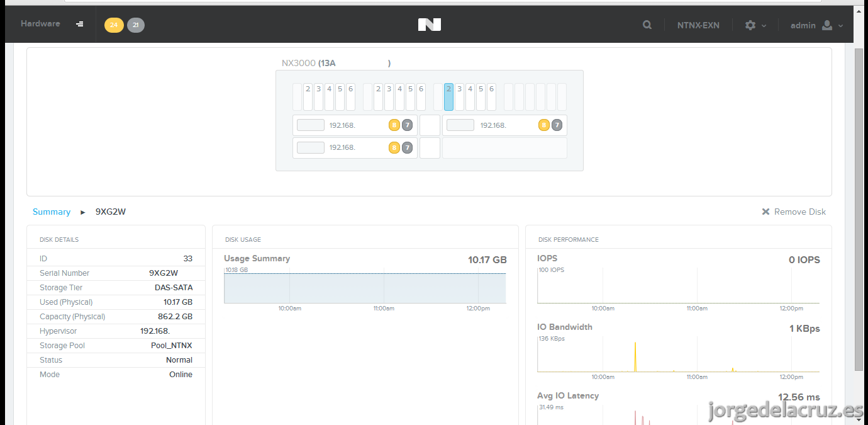
Task: Open the Hardware view menu hamburger icon
Action: 80,24
